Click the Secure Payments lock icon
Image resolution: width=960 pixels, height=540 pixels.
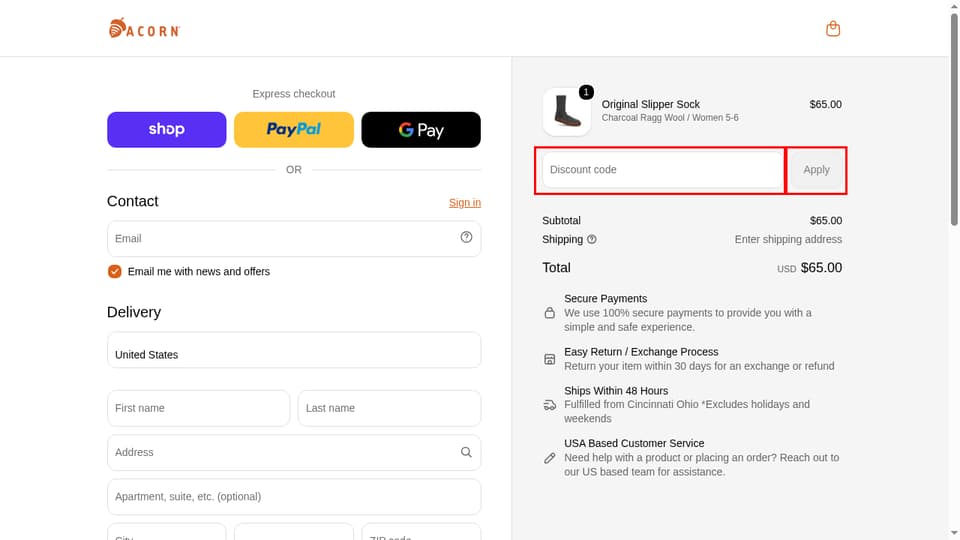(550, 313)
